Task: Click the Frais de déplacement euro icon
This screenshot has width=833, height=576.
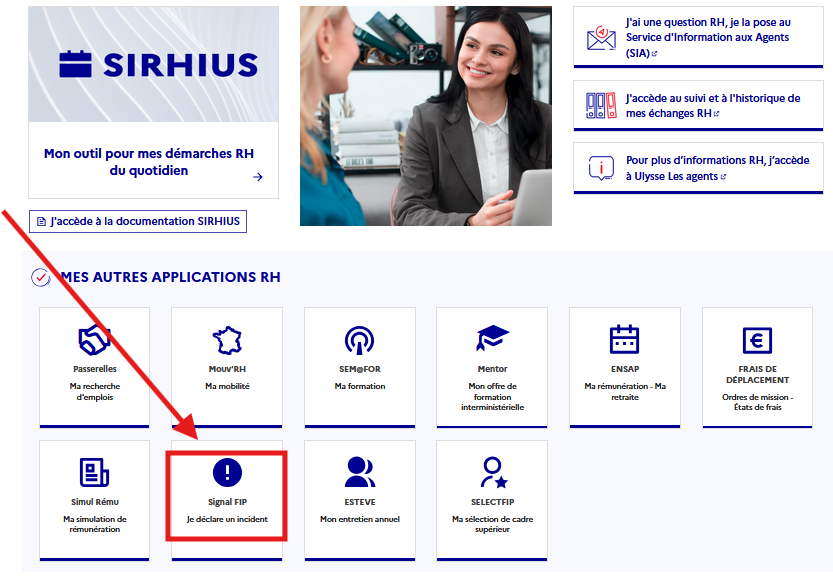Action: 757,340
